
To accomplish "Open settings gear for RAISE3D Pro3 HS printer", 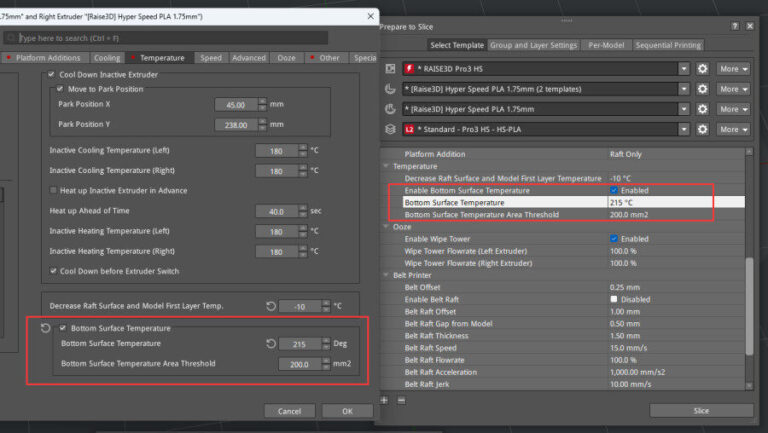I will click(702, 69).
